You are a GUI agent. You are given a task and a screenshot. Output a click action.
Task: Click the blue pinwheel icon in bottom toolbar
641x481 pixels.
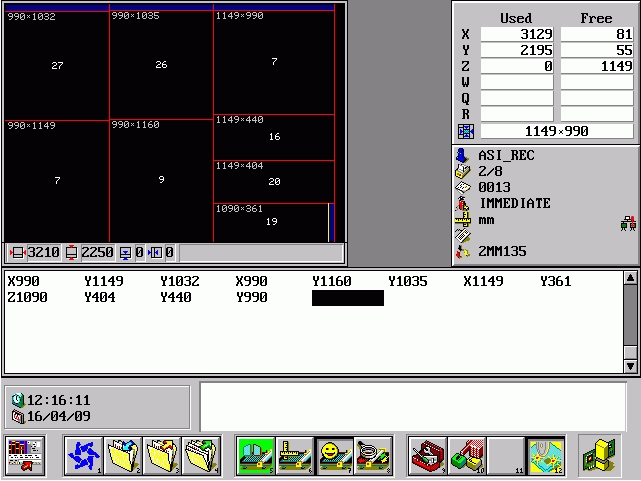(83, 456)
